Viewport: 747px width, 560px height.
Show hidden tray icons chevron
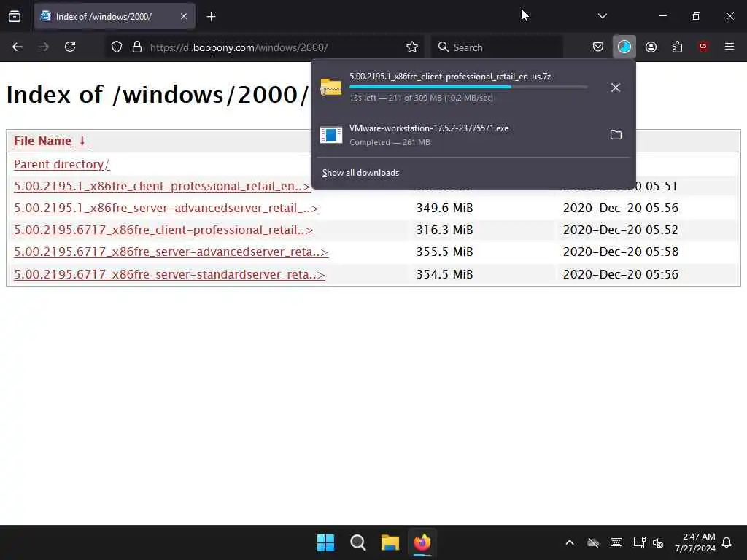point(569,542)
